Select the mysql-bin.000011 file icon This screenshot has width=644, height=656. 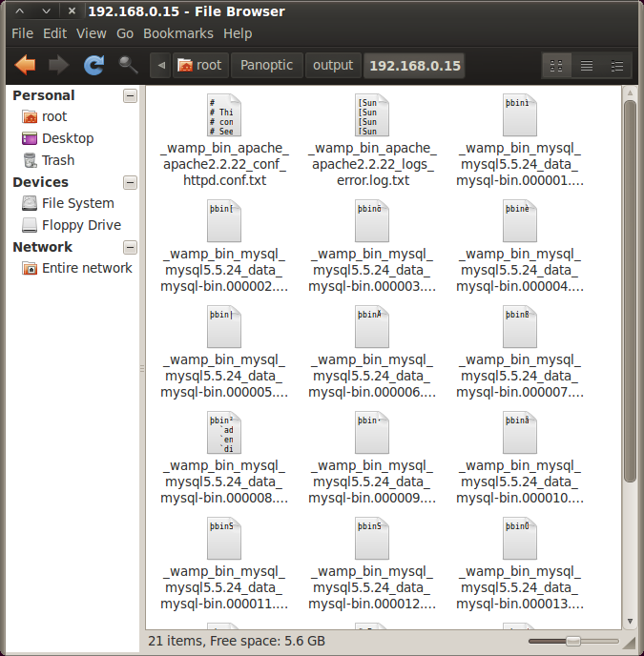[224, 539]
